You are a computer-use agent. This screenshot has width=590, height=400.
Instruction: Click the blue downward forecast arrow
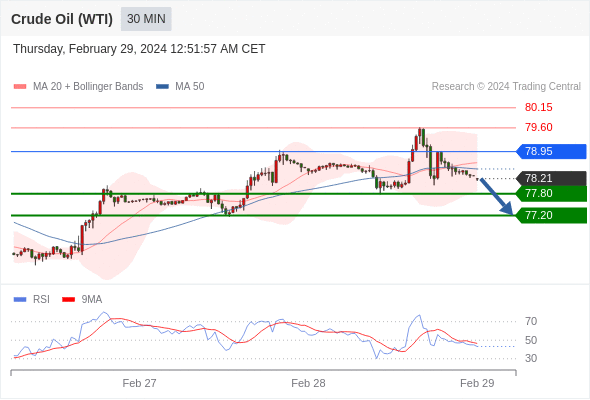tap(497, 196)
